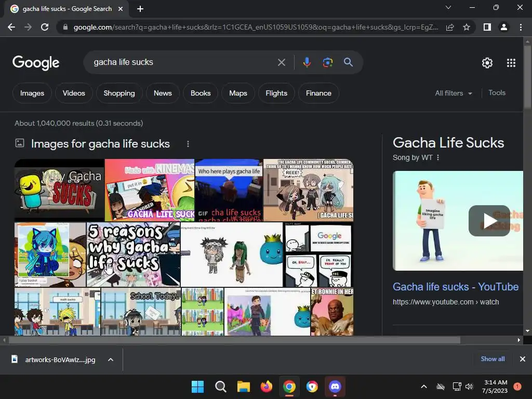
Task: Open Google quick settings gear
Action: [487, 63]
